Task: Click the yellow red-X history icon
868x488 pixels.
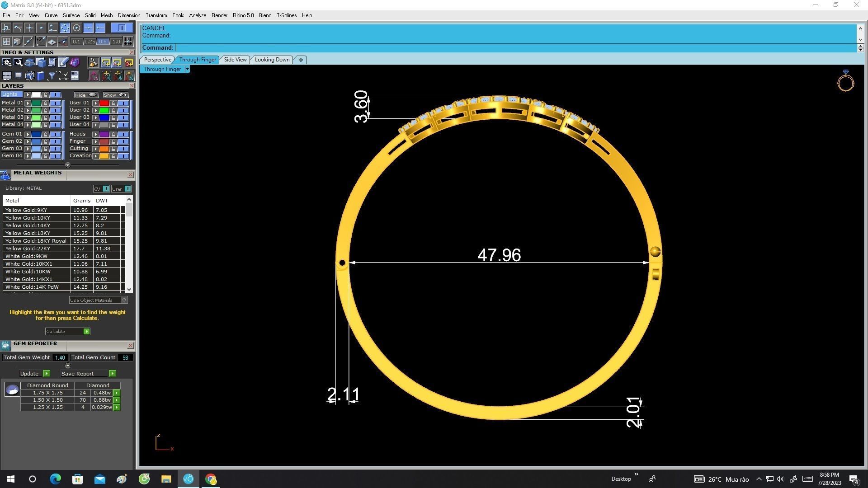Action: [x=129, y=62]
